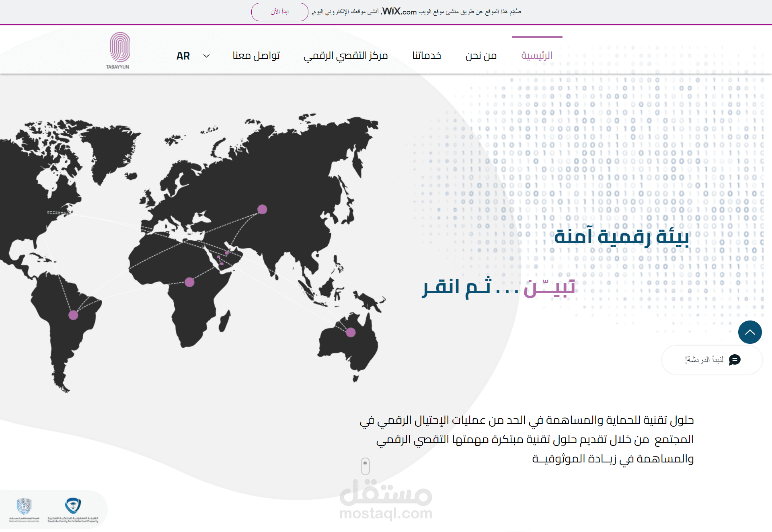Open مركز التقصي الرقمي menu item
This screenshot has width=772, height=532.
point(346,56)
